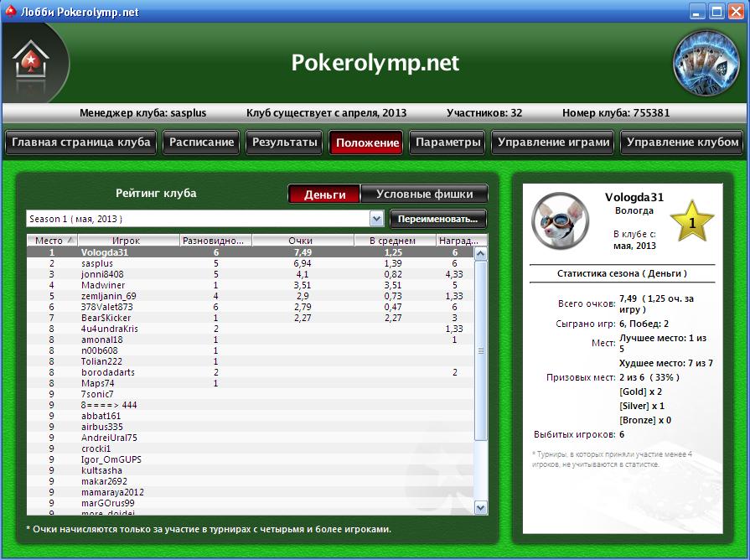Click the ranking list scroll down arrow
750x560 pixels.
(480, 507)
